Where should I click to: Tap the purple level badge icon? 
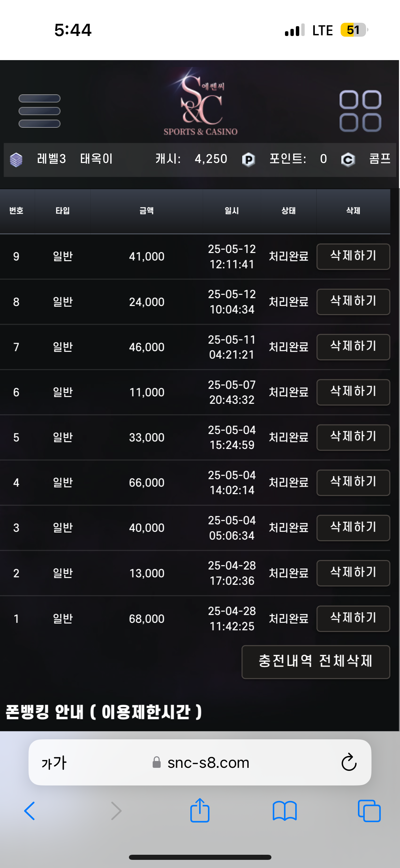pos(16,160)
